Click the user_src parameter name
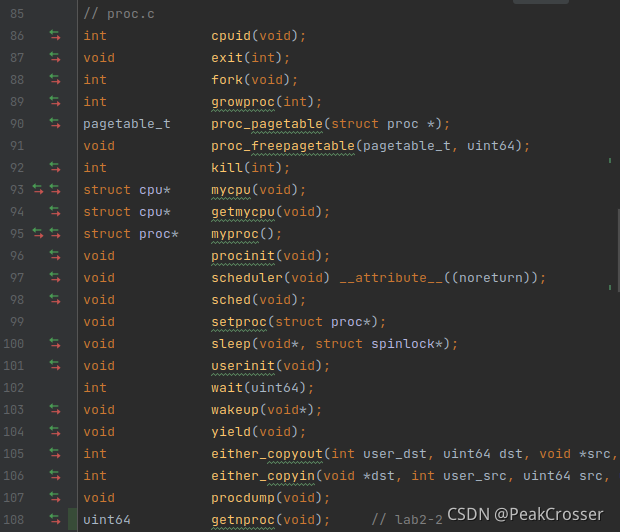 (x=474, y=476)
